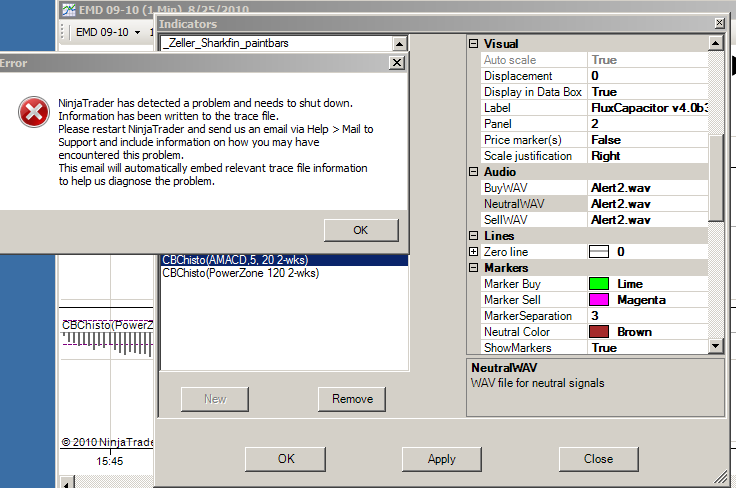Image resolution: width=736 pixels, height=488 pixels.
Task: Click the Neutral Color Brown swatch
Action: coord(598,332)
